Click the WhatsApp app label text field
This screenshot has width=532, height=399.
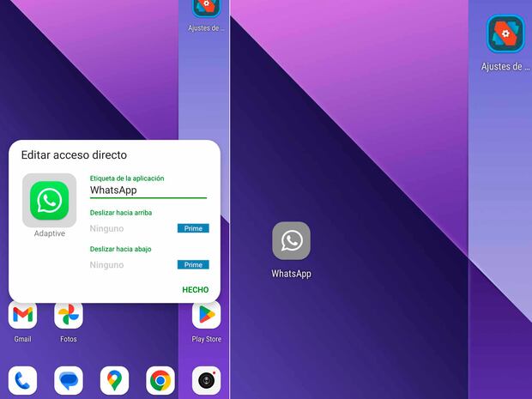pos(148,190)
